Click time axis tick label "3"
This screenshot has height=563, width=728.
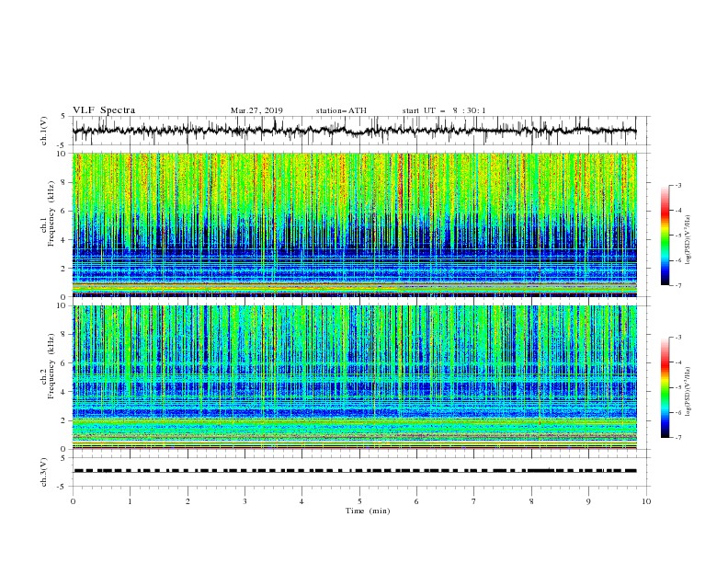pos(245,501)
